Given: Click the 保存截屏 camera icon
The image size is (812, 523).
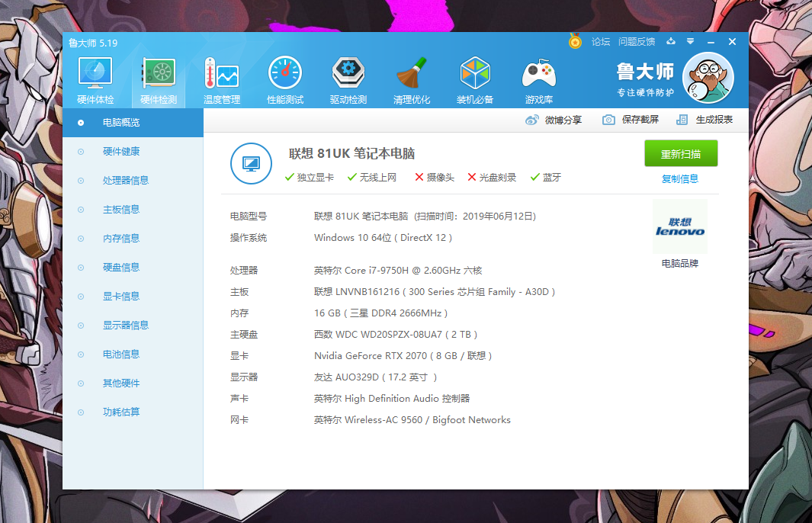Looking at the screenshot, I should click(608, 120).
